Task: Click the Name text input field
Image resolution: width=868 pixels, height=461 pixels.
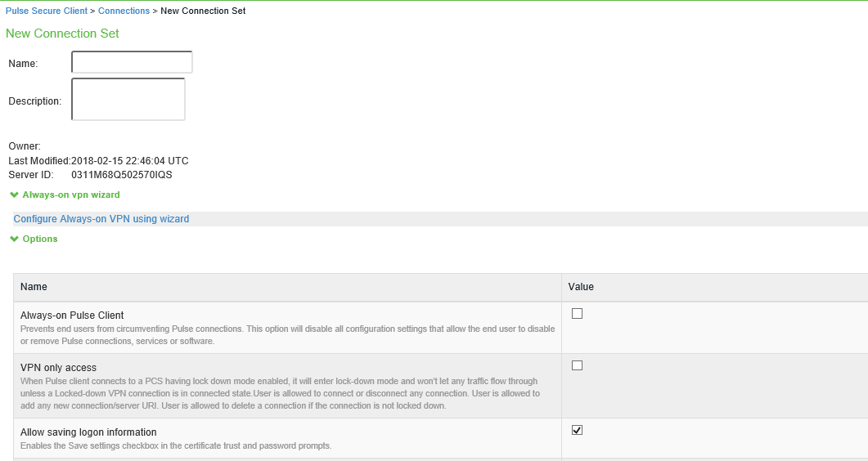Action: tap(132, 62)
